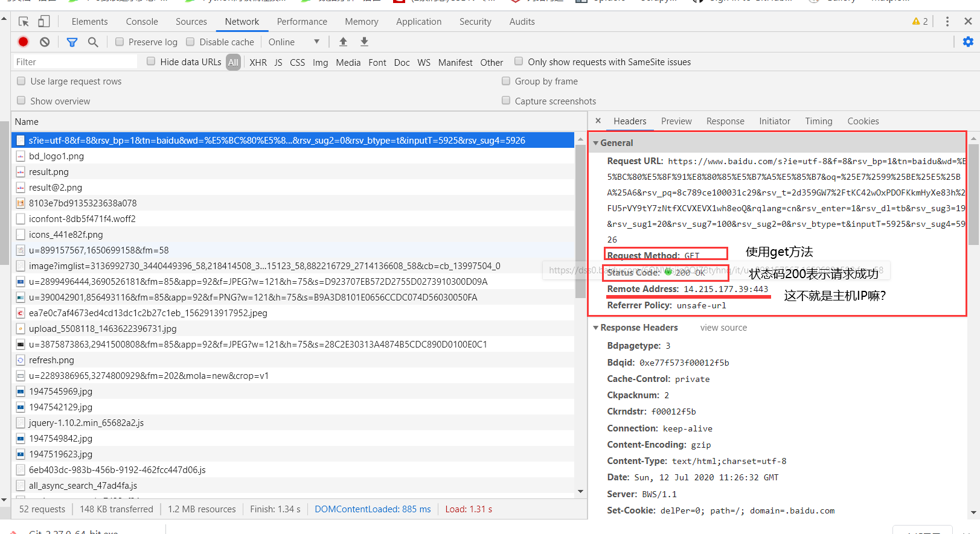Filter requests by Font type

pos(377,62)
